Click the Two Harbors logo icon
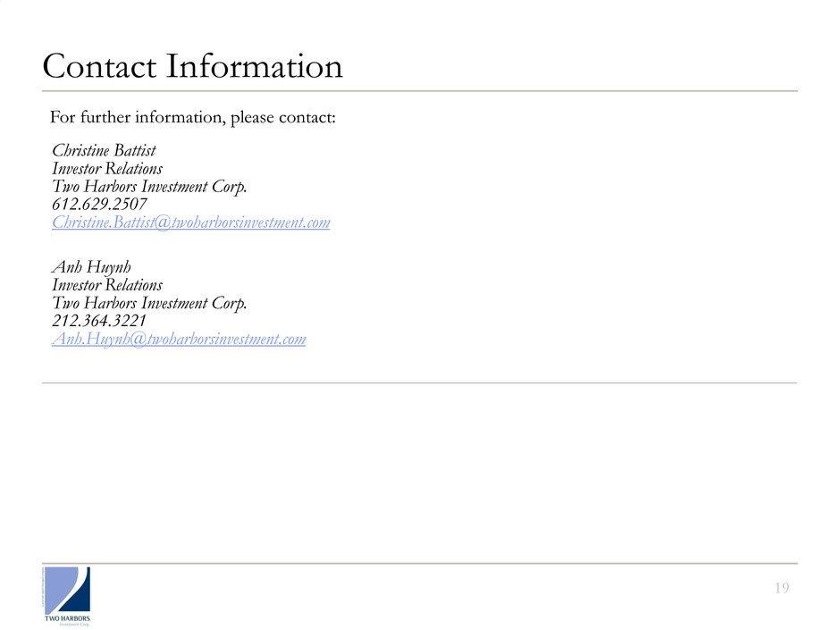The height and width of the screenshot is (630, 840). click(x=70, y=589)
